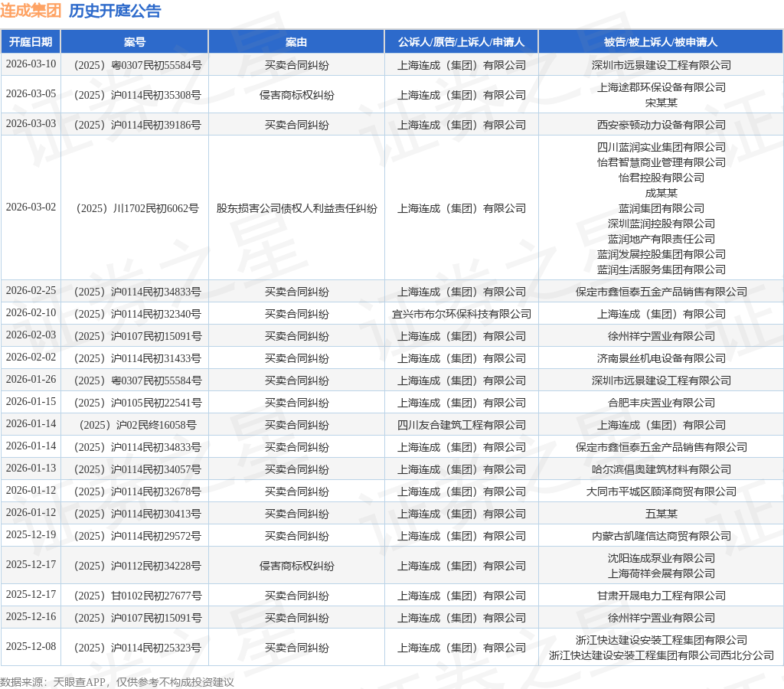Click plaintiff 宜兴市布尔环保科技有限公司
The width and height of the screenshot is (784, 689).
click(x=461, y=314)
